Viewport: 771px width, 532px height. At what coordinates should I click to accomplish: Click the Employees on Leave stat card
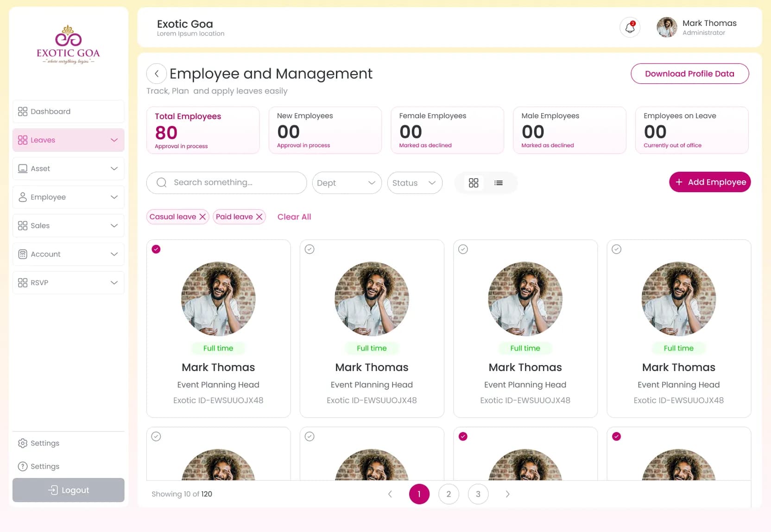692,130
